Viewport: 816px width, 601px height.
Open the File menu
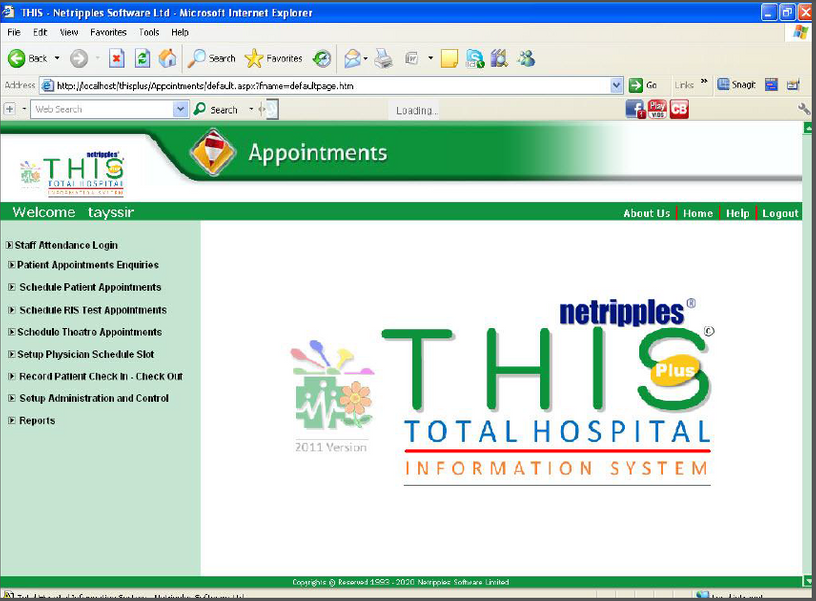(14, 32)
